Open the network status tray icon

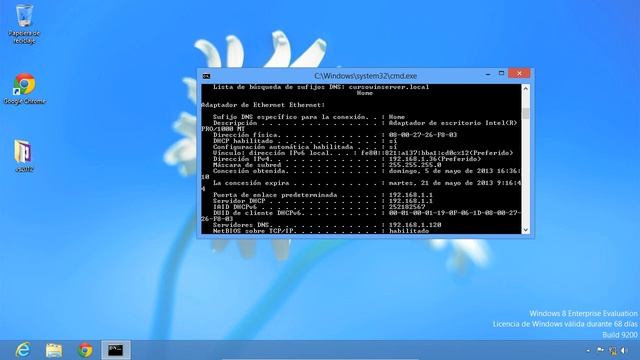click(x=613, y=350)
